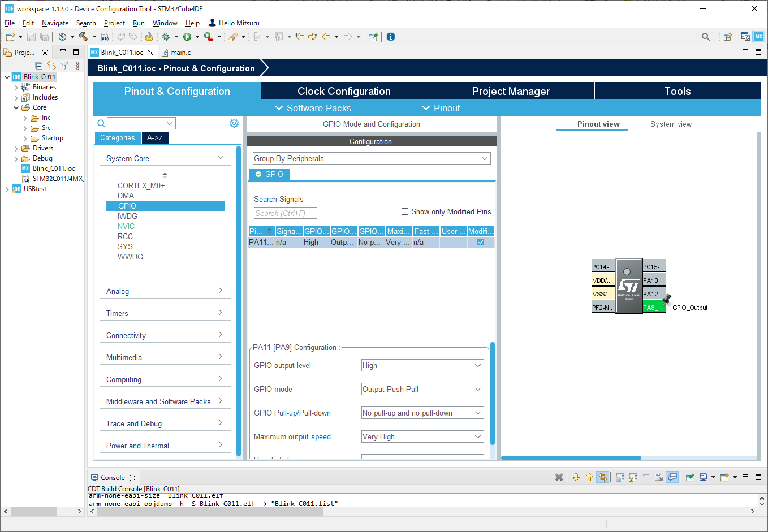
Task: Click the blue Information Center icon
Action: 391,37
